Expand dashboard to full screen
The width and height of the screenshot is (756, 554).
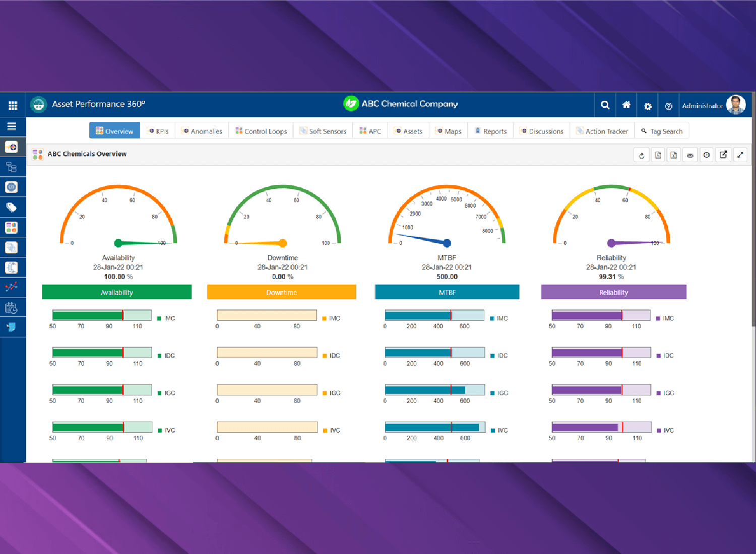pyautogui.click(x=740, y=155)
